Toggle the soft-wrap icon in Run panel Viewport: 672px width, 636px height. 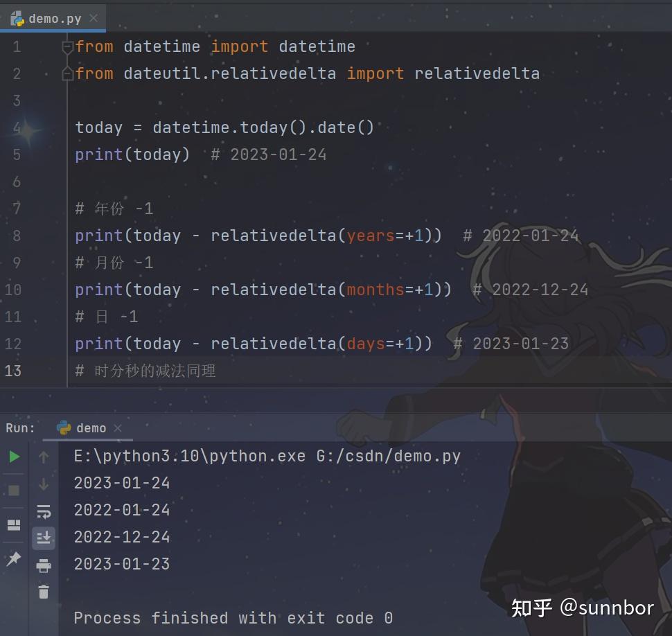tap(44, 511)
